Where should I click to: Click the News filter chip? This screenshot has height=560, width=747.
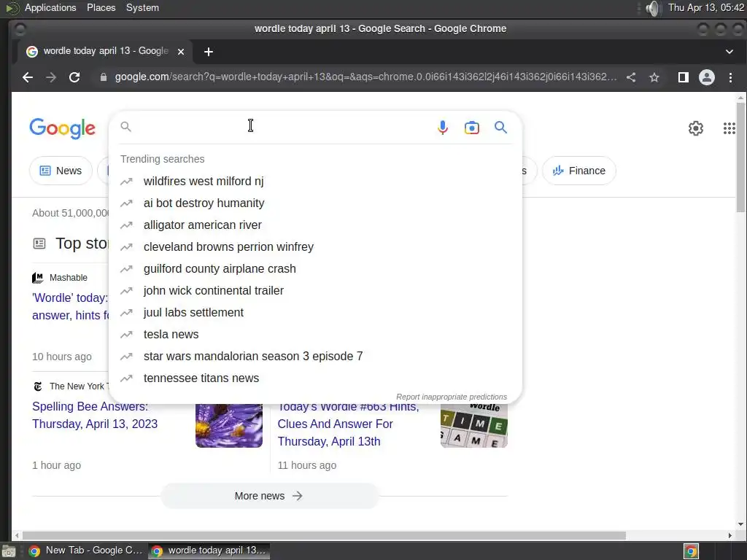pyautogui.click(x=61, y=171)
